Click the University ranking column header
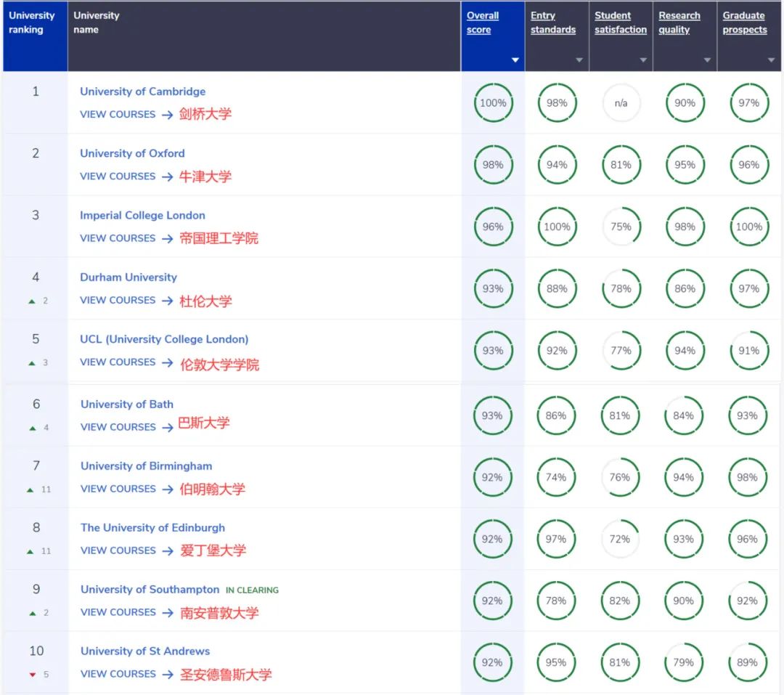This screenshot has height=695, width=784. (x=35, y=36)
